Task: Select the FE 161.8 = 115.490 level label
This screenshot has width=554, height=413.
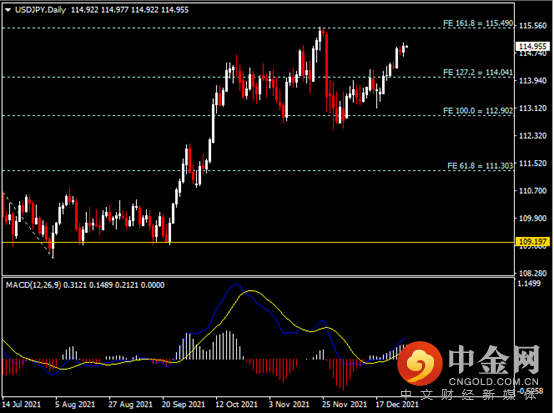Action: click(478, 23)
